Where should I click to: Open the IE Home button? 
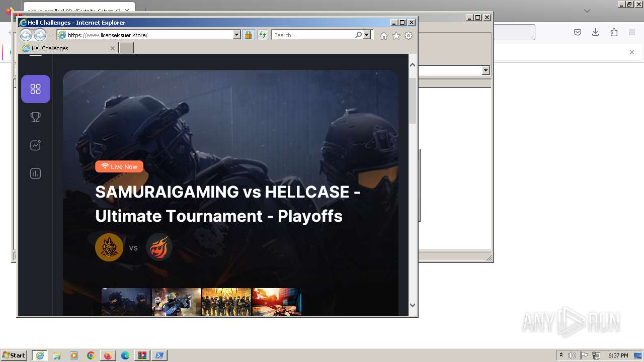tap(384, 36)
